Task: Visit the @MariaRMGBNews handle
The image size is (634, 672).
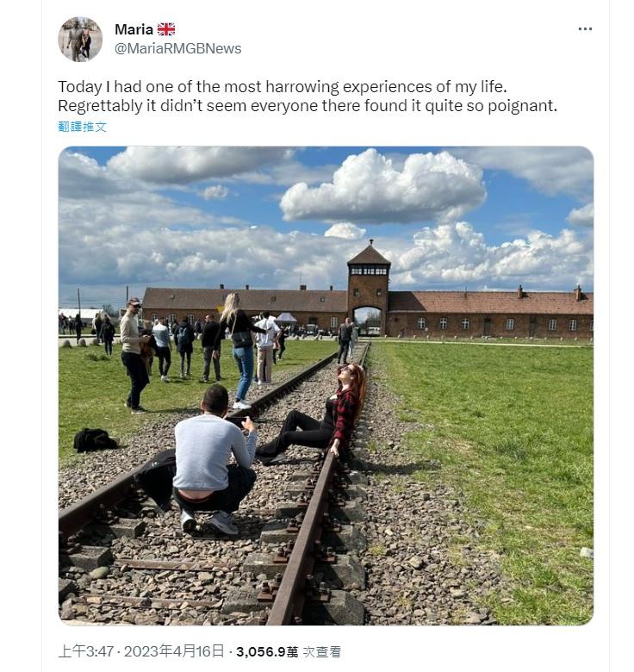Action: pos(177,48)
